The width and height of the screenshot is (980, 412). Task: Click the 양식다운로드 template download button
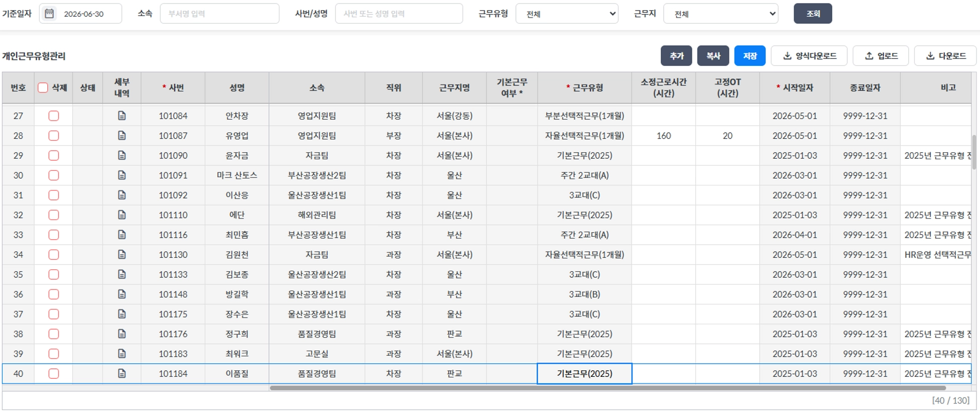(809, 56)
